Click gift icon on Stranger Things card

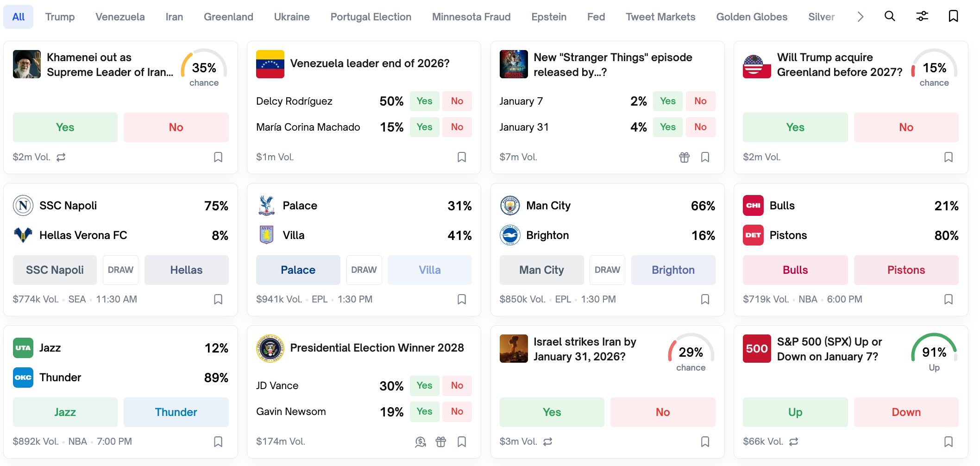point(684,157)
